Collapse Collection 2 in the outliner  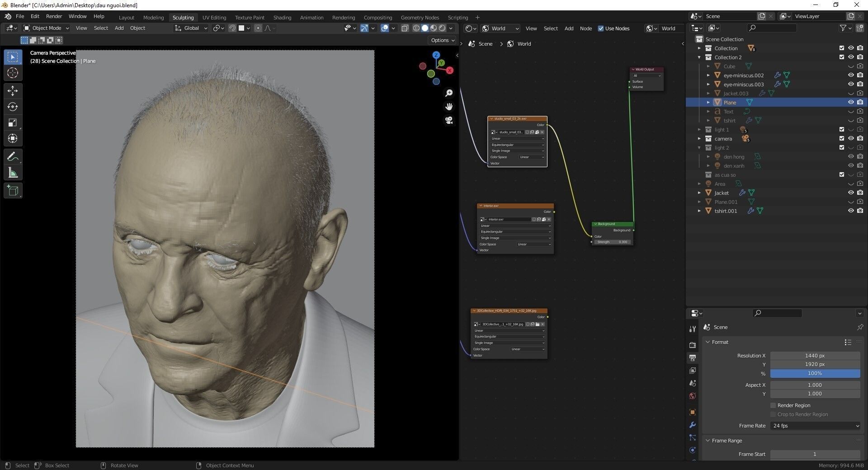699,57
